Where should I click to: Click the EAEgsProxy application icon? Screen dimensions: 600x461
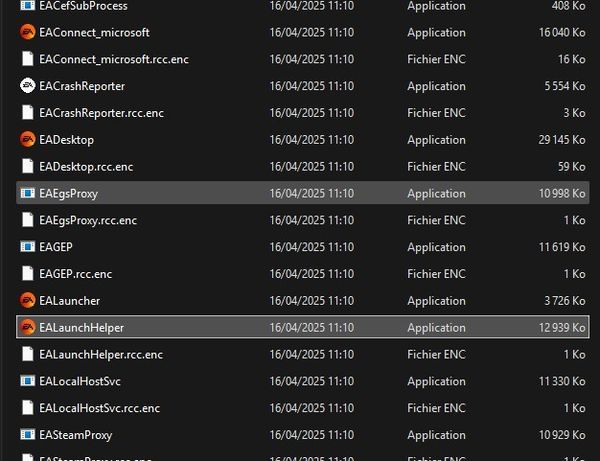pos(28,193)
